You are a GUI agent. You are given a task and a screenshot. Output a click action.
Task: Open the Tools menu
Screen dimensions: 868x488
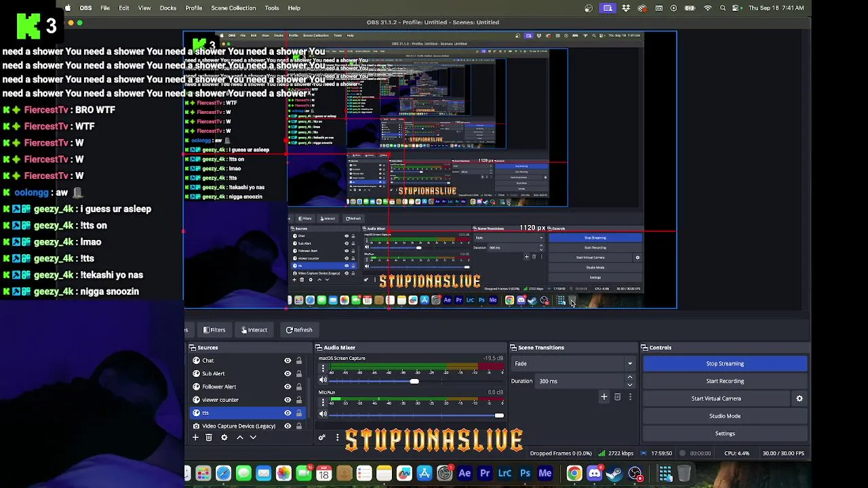point(272,8)
